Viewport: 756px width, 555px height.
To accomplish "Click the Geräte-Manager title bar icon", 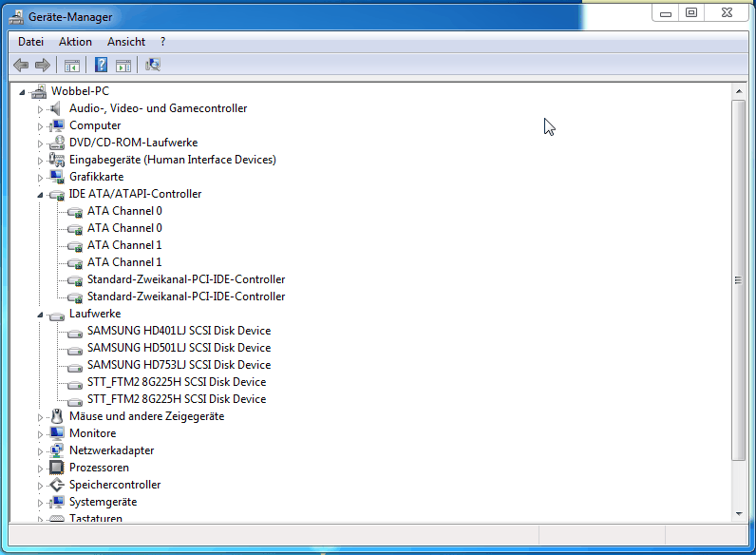I will click(16, 17).
